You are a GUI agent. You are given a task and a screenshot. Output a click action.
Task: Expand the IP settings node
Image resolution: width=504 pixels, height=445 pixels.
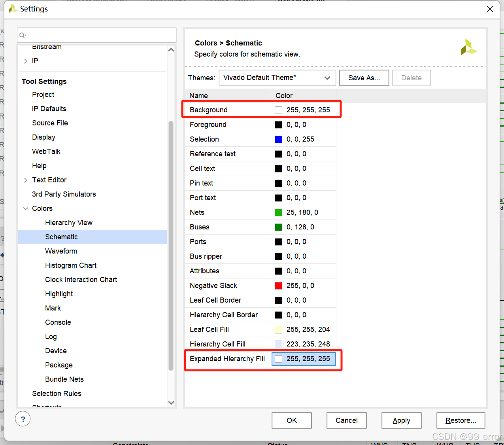click(26, 61)
